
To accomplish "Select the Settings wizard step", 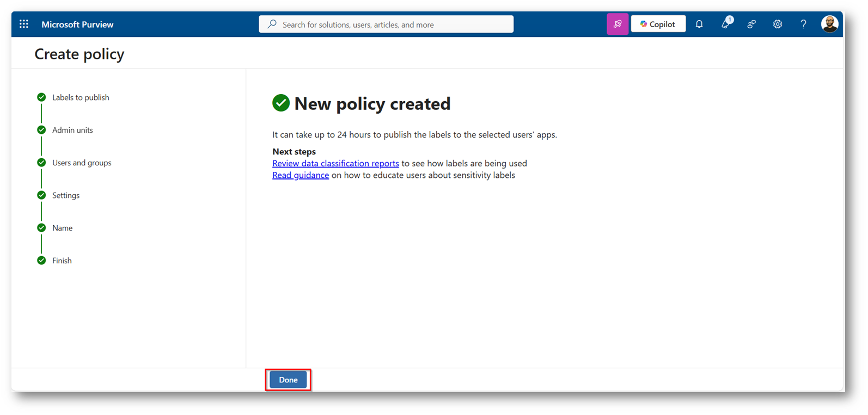I will pos(66,195).
